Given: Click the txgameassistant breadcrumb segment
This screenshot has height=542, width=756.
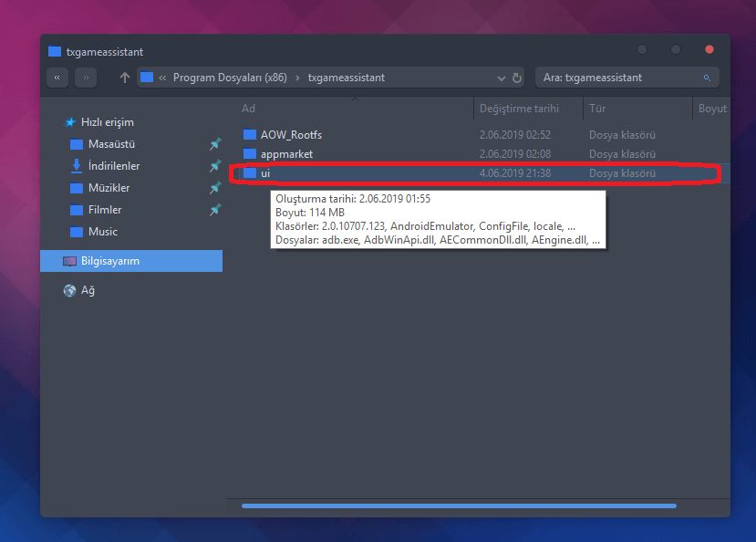Looking at the screenshot, I should (x=347, y=78).
